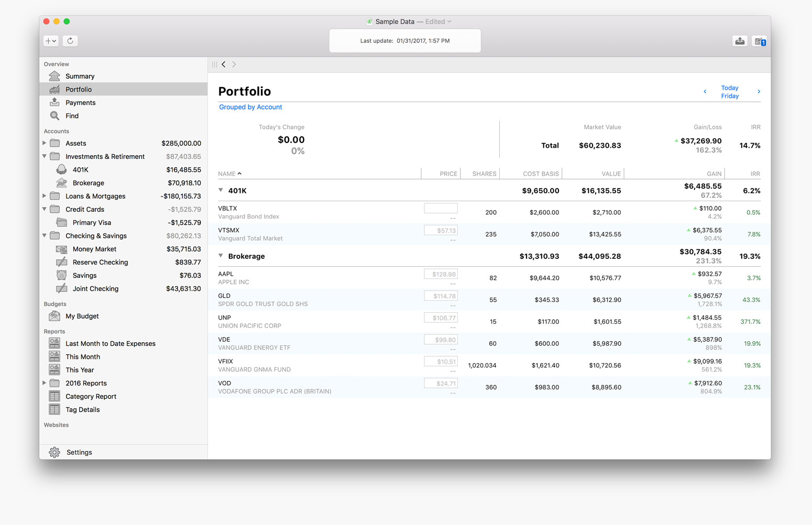The width and height of the screenshot is (812, 525).
Task: Click the This Month report icon
Action: click(x=54, y=356)
